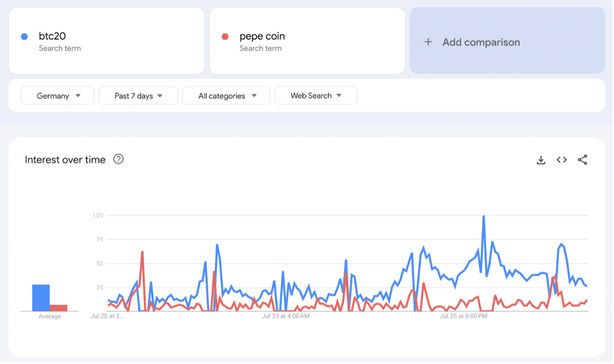This screenshot has height=364, width=614.
Task: Edit the pepe coin search term
Action: point(262,36)
